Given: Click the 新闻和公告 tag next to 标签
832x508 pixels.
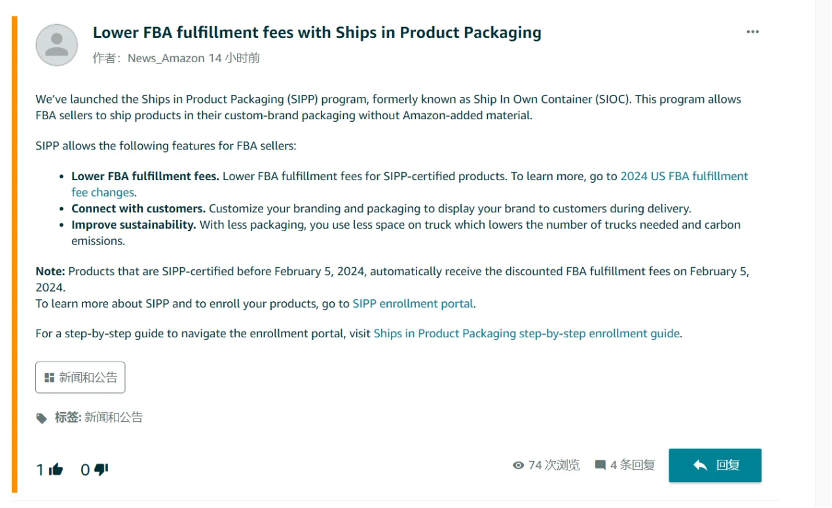Looking at the screenshot, I should pos(114,417).
